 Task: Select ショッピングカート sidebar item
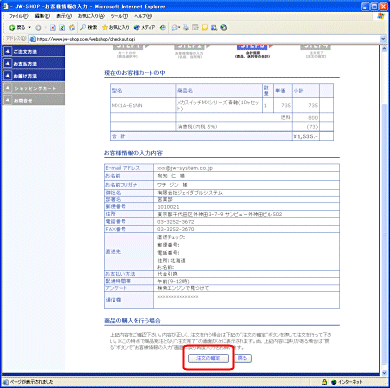coord(34,88)
